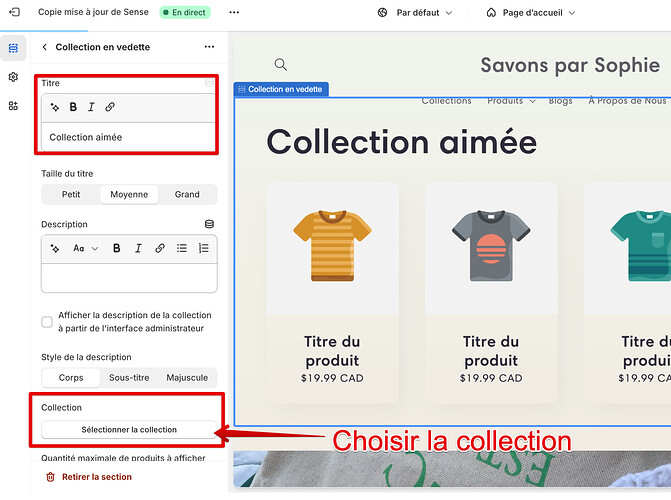Click the trash icon beside Retirer la section

[x=50, y=477]
